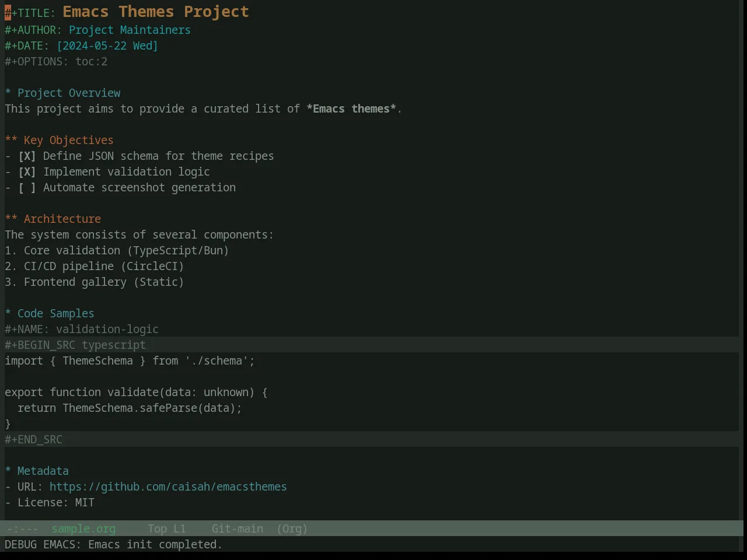Click the '#+AUTHOR:' keyword

(33, 30)
